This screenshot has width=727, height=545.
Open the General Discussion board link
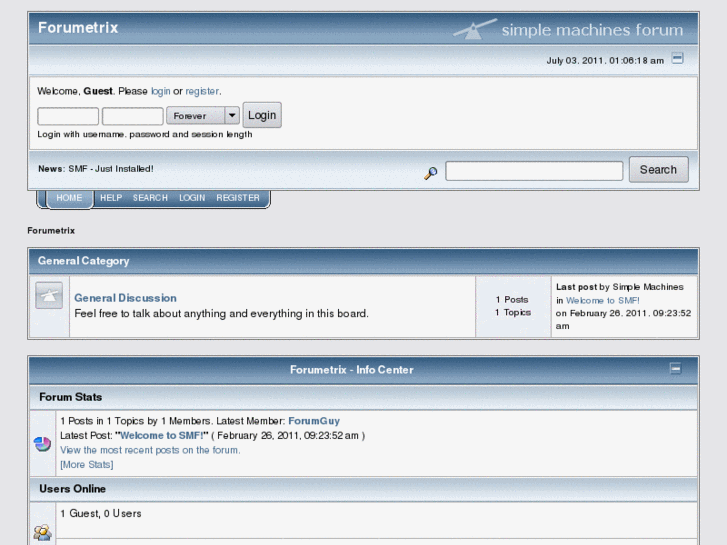coord(125,298)
